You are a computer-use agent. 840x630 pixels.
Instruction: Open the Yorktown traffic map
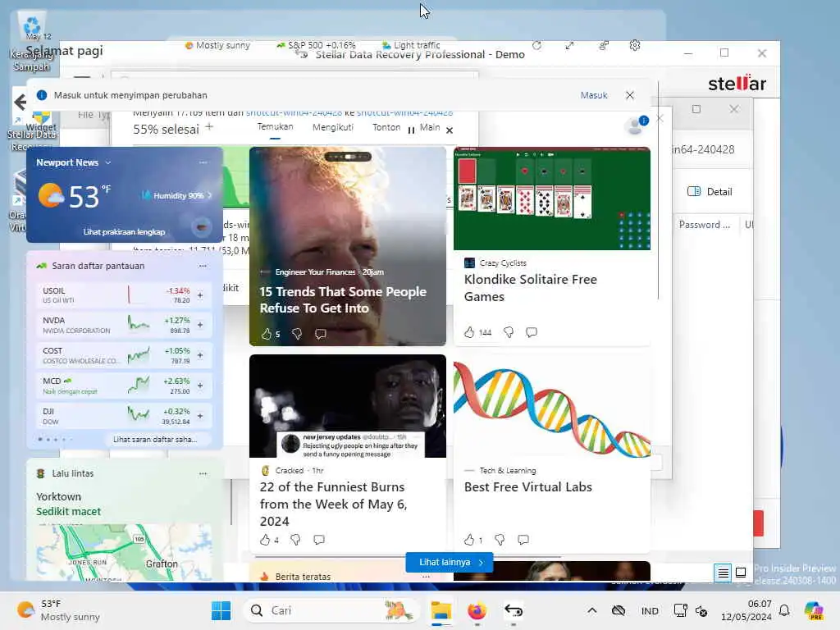pos(124,552)
